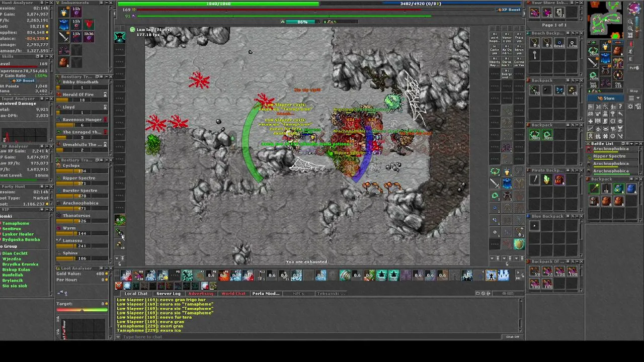
Task: Switch to the Local Chat tab
Action: pos(136,294)
